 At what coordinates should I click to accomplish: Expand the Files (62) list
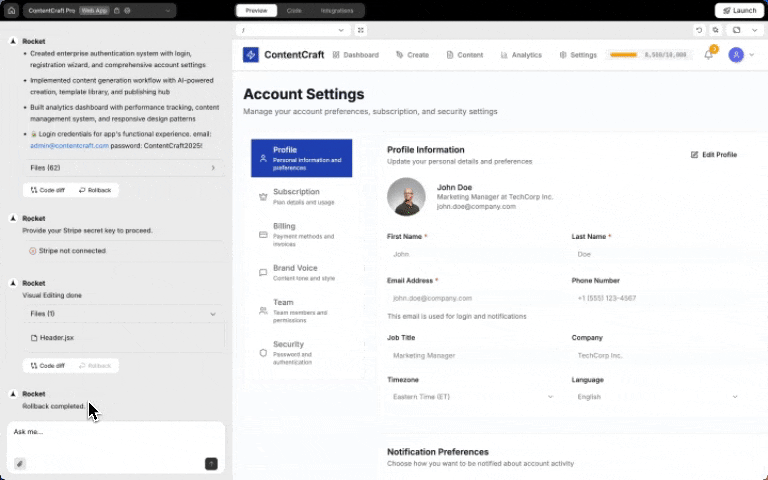click(x=123, y=168)
